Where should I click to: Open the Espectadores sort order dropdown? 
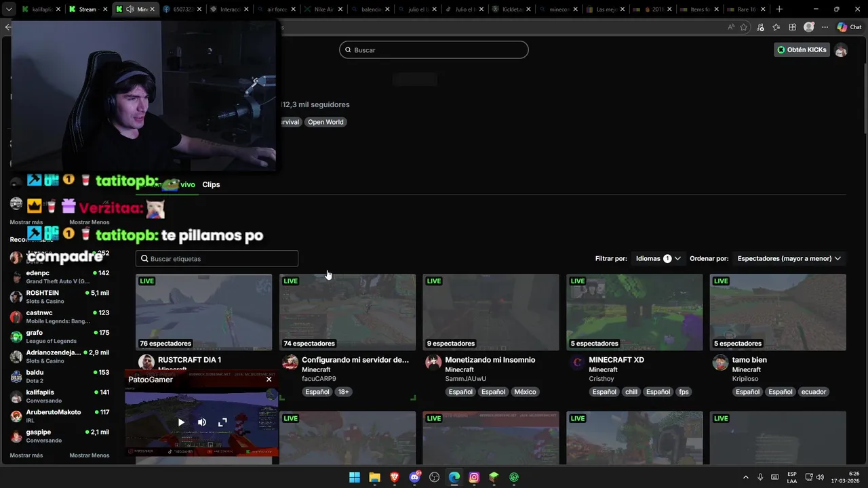pos(789,258)
